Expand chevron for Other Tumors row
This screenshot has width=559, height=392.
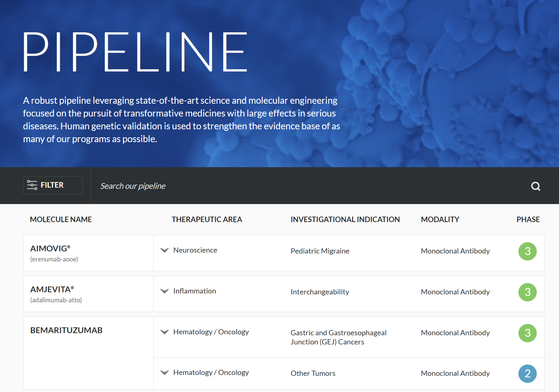[x=164, y=372]
